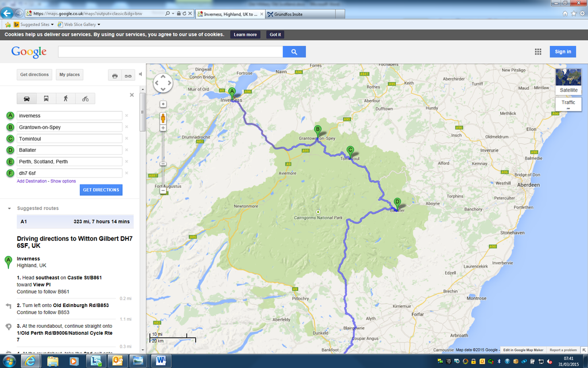
Task: Expand route options via Show options
Action: (63, 181)
